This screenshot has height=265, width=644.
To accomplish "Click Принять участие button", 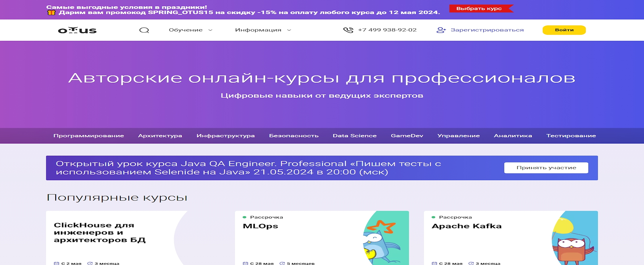I will click(546, 168).
